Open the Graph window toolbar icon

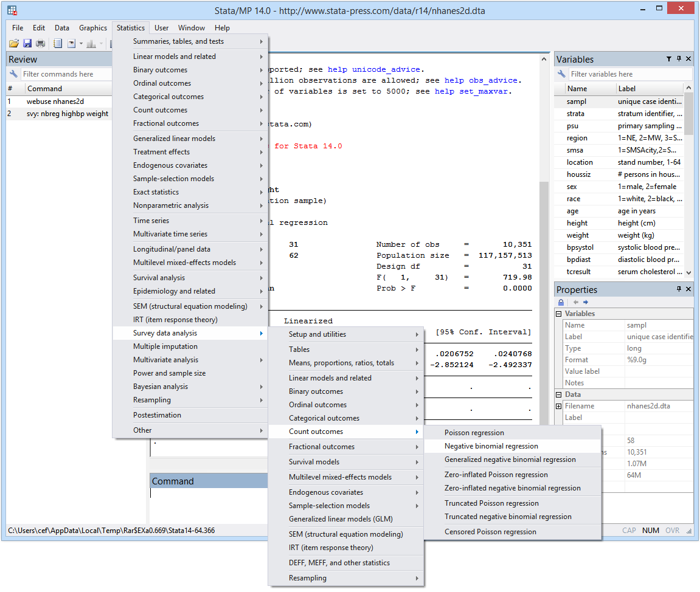coord(92,43)
